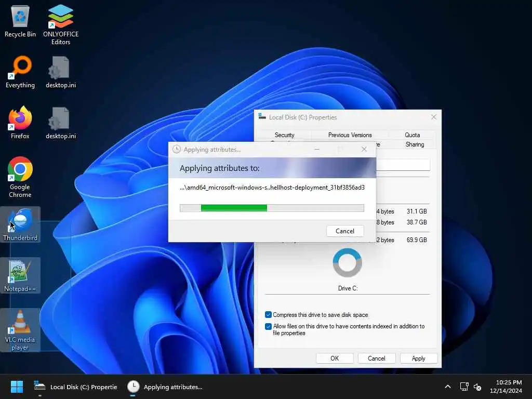
Task: Open the muted volume tray icon
Action: [x=477, y=387]
